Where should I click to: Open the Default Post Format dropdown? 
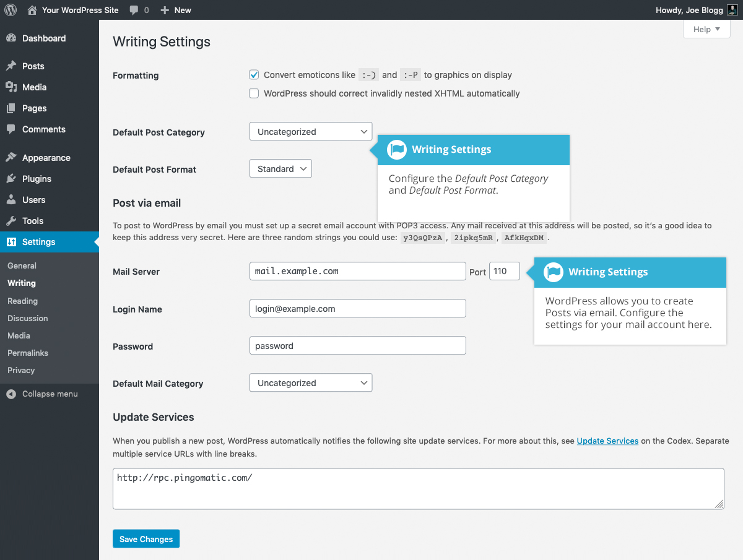pyautogui.click(x=280, y=169)
